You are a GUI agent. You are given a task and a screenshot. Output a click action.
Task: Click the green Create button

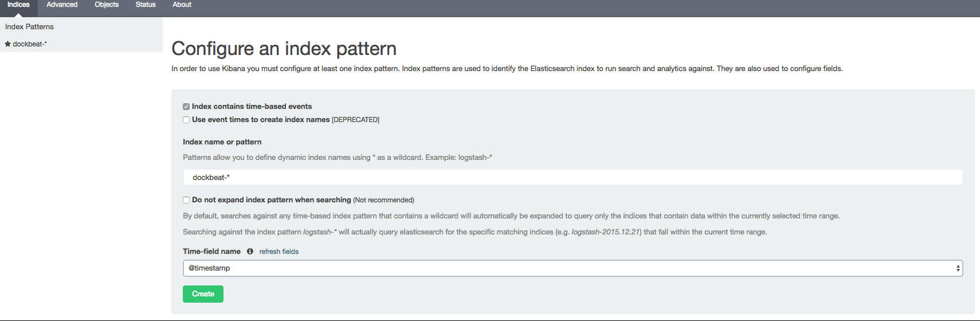(203, 294)
